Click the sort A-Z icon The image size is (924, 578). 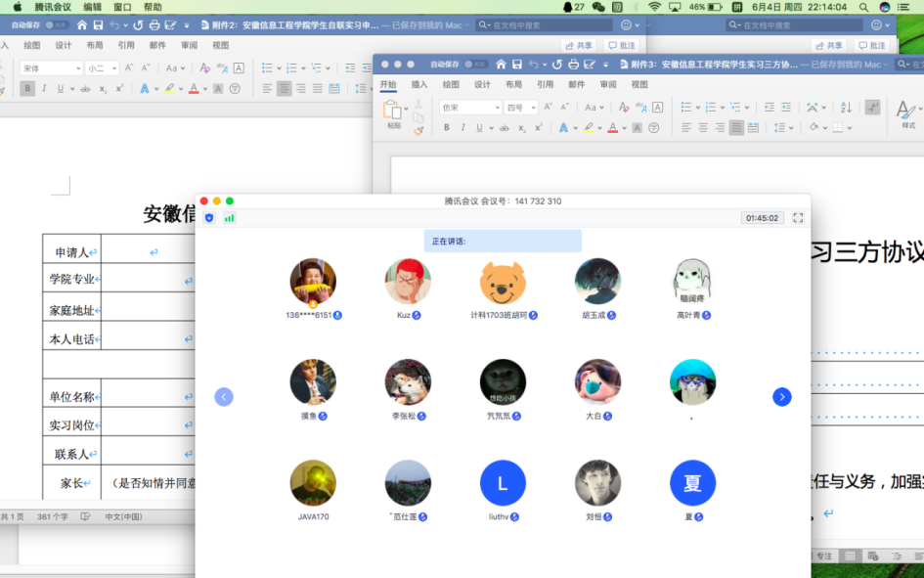[x=846, y=108]
